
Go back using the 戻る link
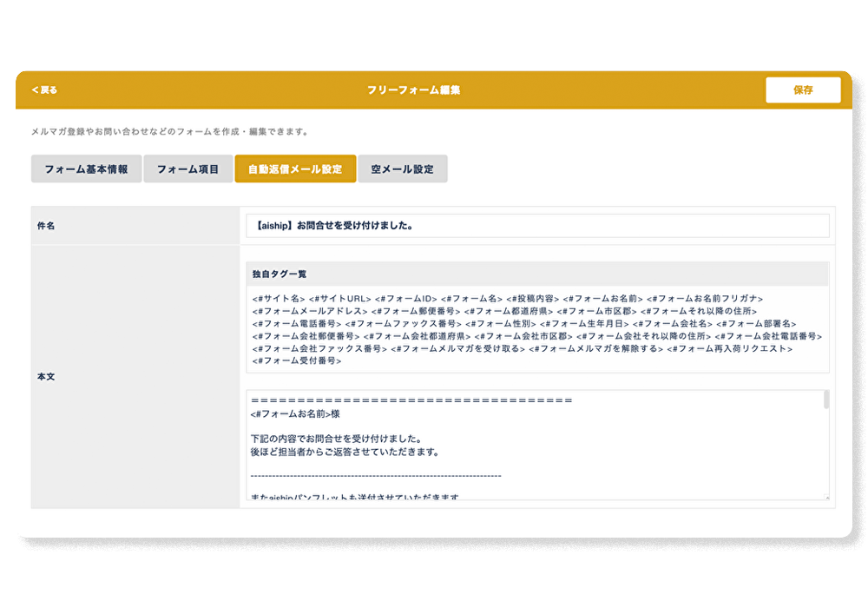click(x=45, y=90)
